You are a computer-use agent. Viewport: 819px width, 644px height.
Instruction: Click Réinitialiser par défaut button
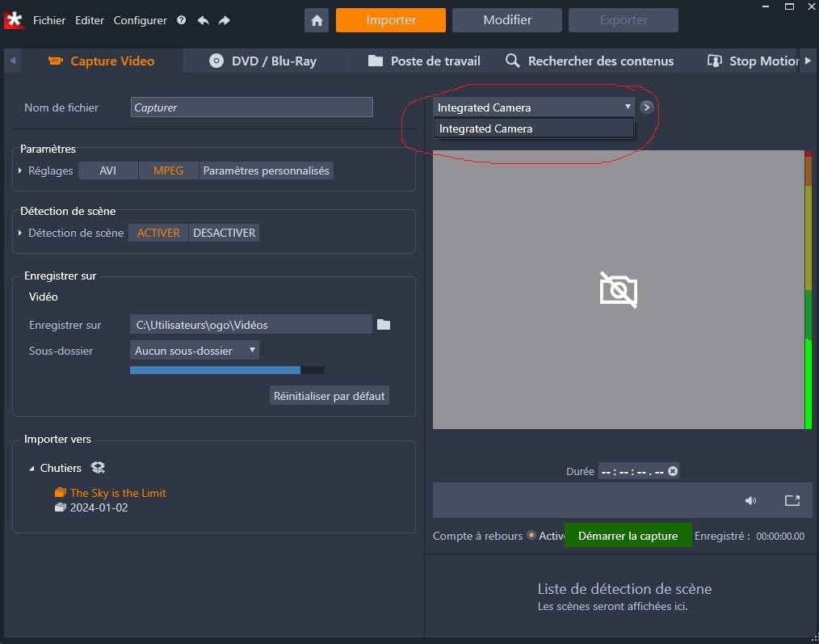[x=330, y=396]
